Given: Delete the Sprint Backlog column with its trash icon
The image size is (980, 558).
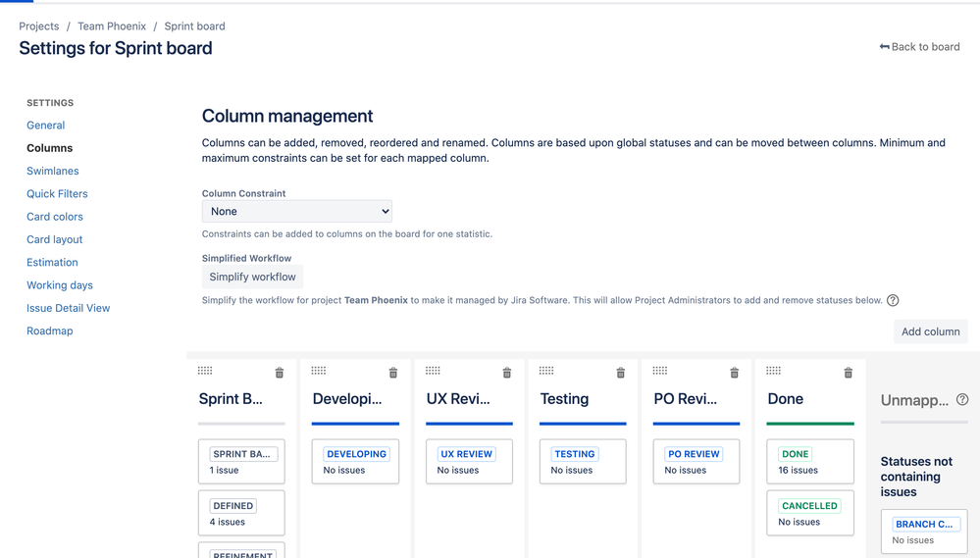Looking at the screenshot, I should pyautogui.click(x=280, y=373).
